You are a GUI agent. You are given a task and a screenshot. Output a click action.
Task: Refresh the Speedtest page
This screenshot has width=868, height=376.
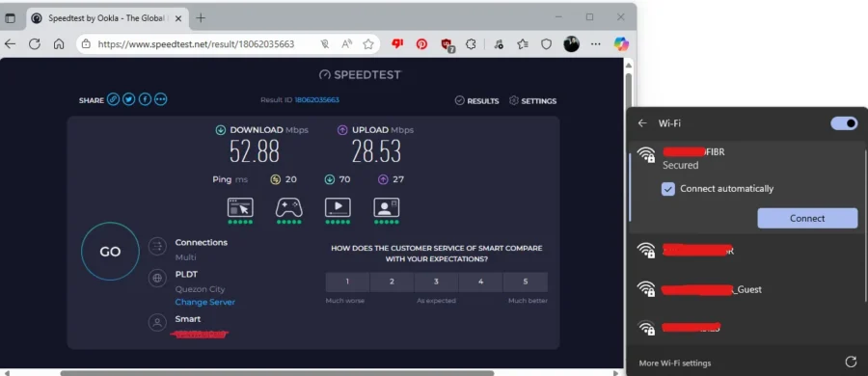35,44
